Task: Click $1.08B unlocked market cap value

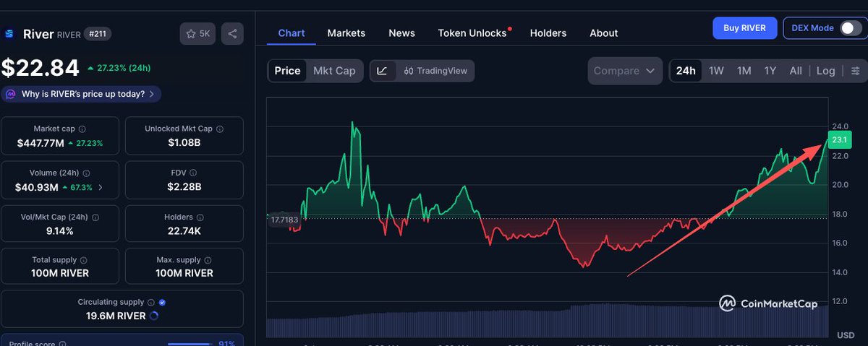Action: click(x=184, y=143)
